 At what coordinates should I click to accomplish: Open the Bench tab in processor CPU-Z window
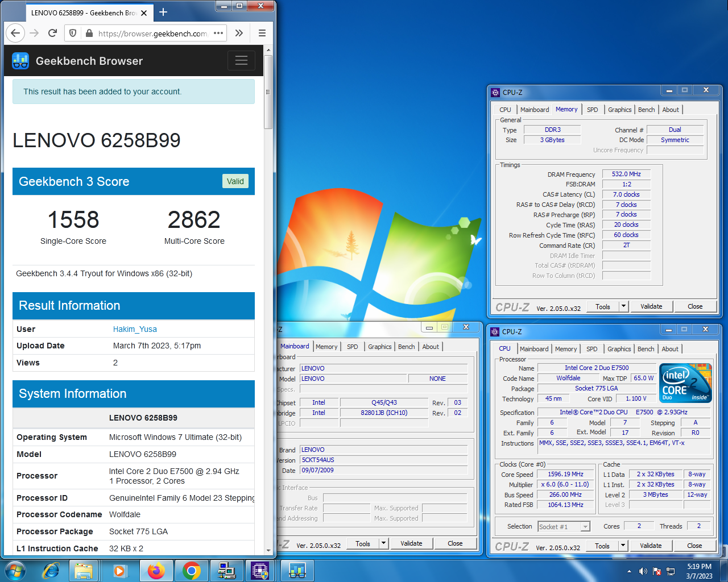tap(646, 349)
